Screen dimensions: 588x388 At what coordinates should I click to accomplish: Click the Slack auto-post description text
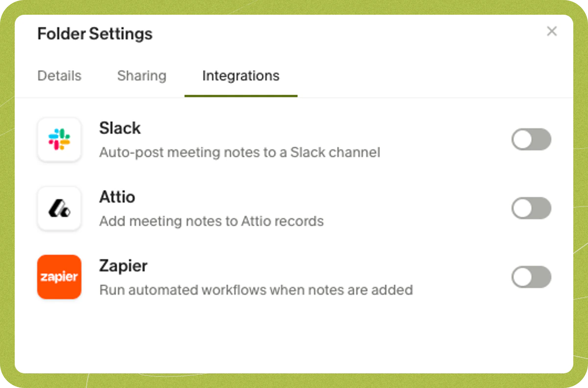point(240,152)
